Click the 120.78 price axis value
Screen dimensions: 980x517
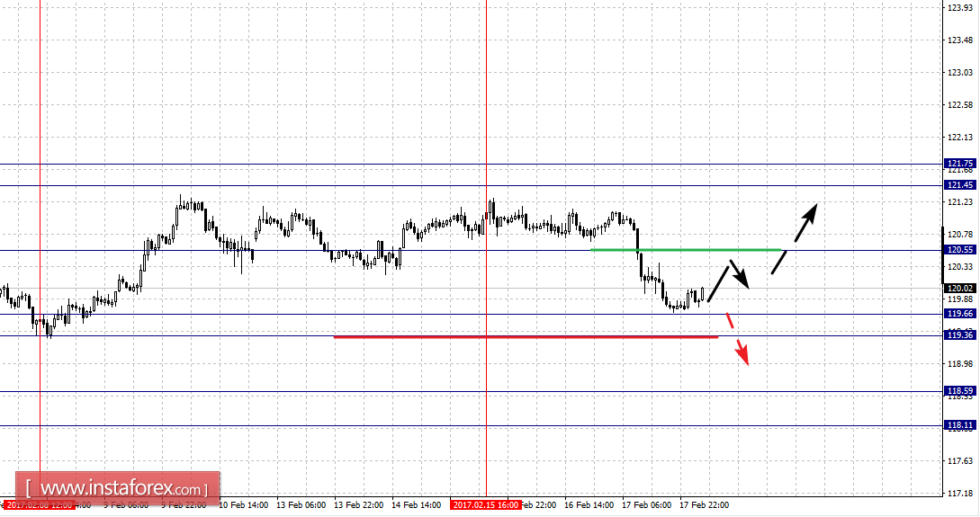coord(960,234)
